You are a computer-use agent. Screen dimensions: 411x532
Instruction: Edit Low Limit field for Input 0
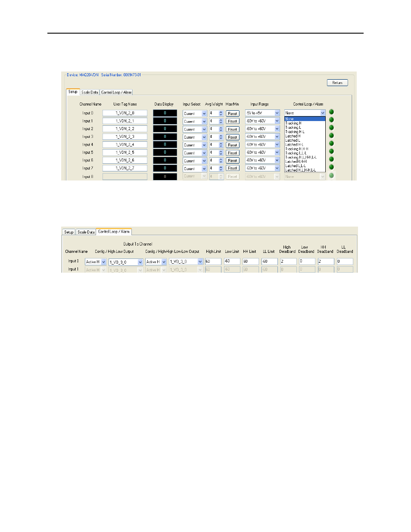(x=232, y=261)
